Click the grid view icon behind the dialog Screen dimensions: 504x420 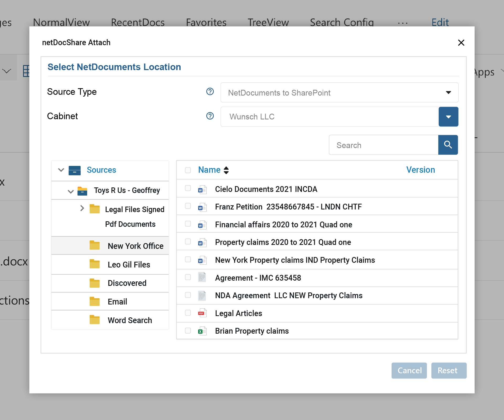(x=26, y=71)
